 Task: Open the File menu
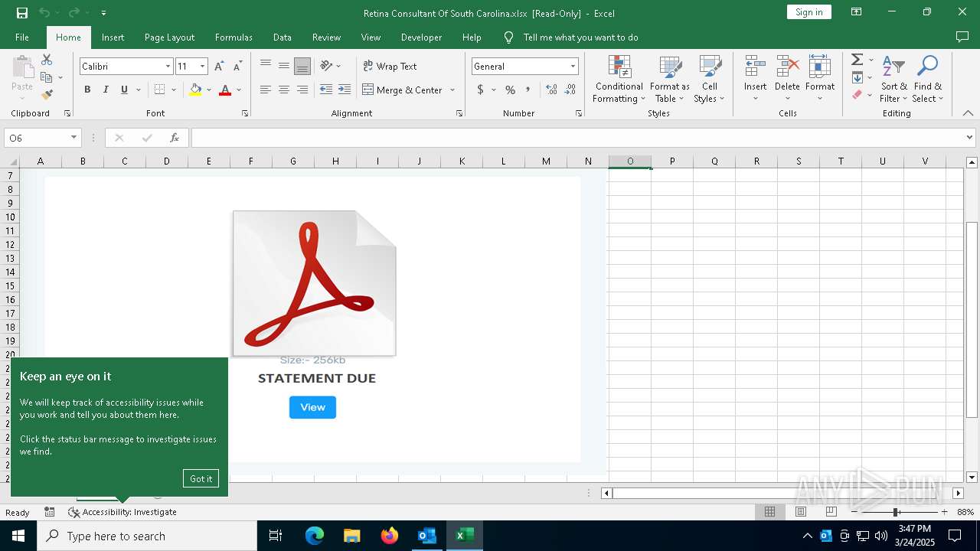(x=22, y=37)
